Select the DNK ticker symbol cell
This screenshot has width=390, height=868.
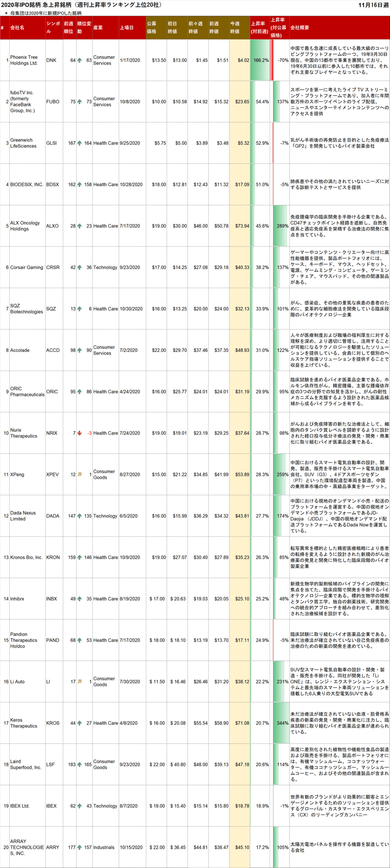tap(54, 60)
